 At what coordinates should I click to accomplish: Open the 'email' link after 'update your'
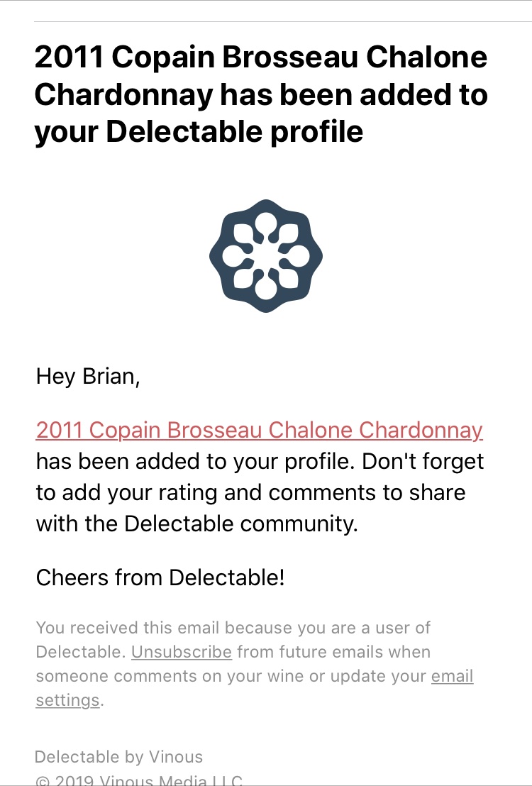tap(453, 676)
